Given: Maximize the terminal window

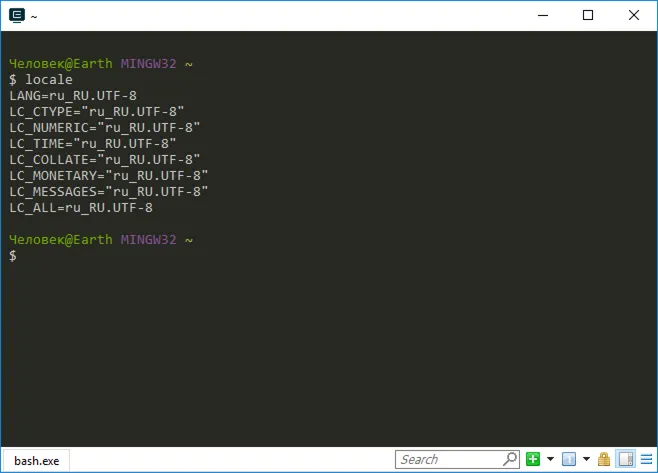Looking at the screenshot, I should tap(589, 15).
